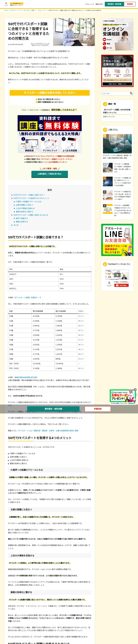Open rank 1 popular column thumbnail
Viewport: 138px width, 644px height.
coord(117,144)
